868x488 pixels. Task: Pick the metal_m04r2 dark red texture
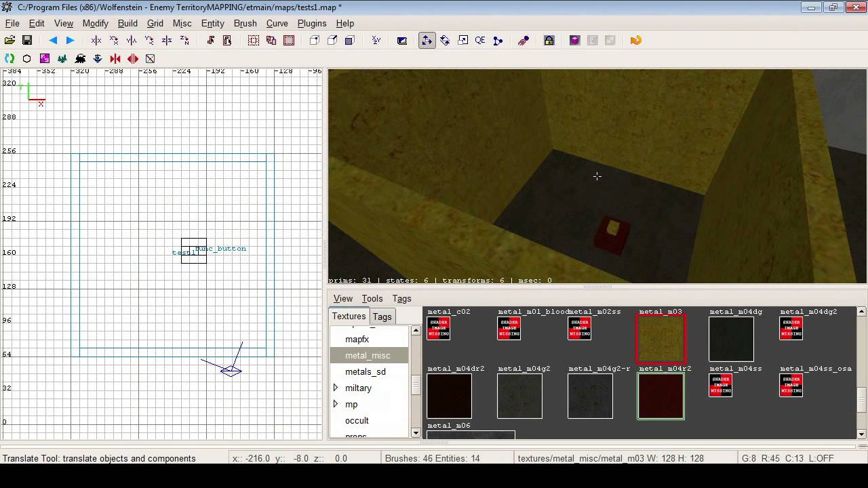point(661,396)
